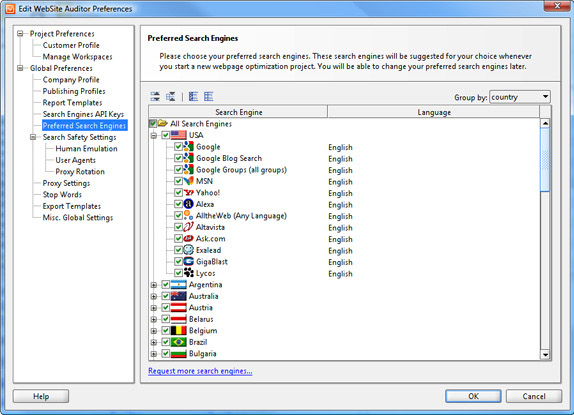Expand the Argentina country group
Screen dimensions: 574x415
coord(154,285)
